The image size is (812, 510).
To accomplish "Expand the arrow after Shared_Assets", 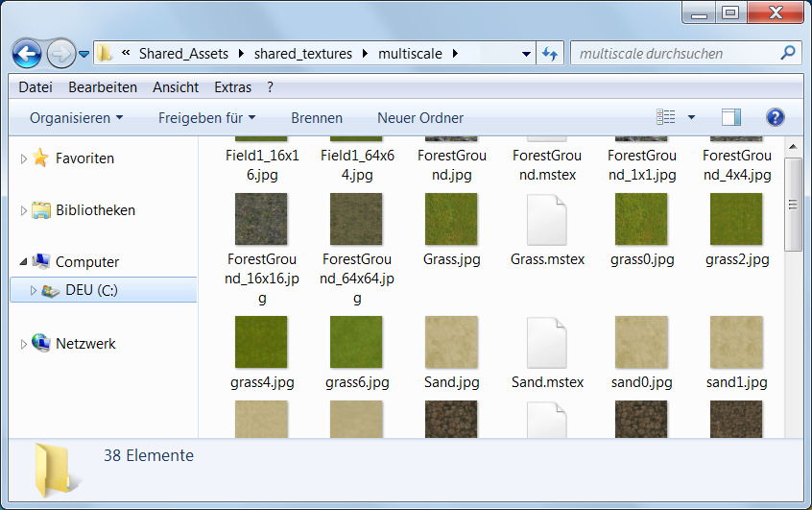I will click(x=241, y=54).
